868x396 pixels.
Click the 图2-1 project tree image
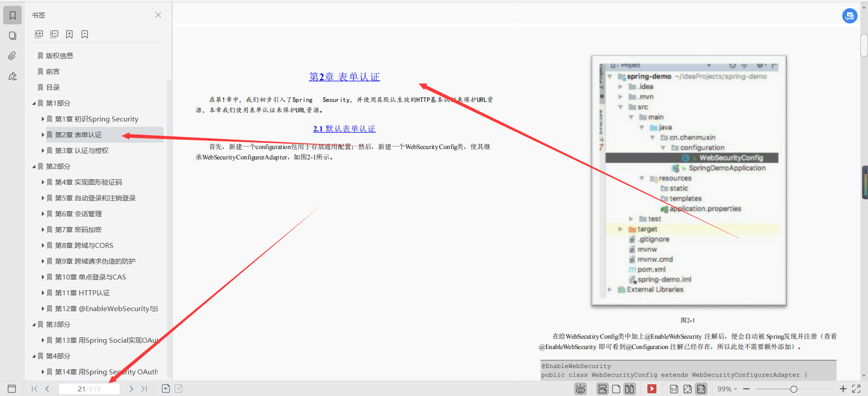pyautogui.click(x=689, y=181)
